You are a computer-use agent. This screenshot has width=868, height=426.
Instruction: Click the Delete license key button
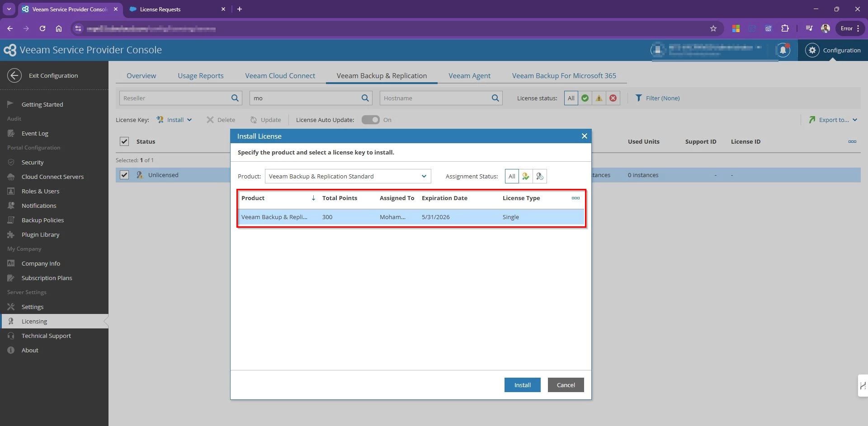tap(221, 120)
